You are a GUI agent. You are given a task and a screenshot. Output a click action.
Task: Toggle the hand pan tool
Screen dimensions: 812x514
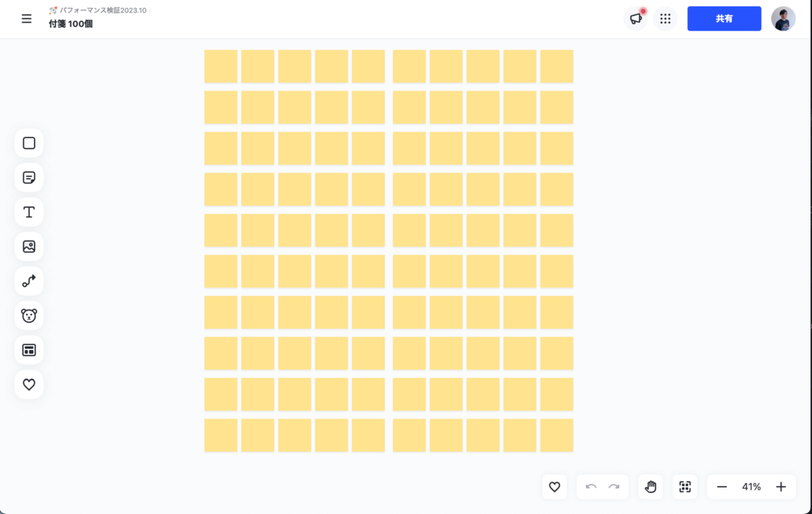click(x=650, y=487)
